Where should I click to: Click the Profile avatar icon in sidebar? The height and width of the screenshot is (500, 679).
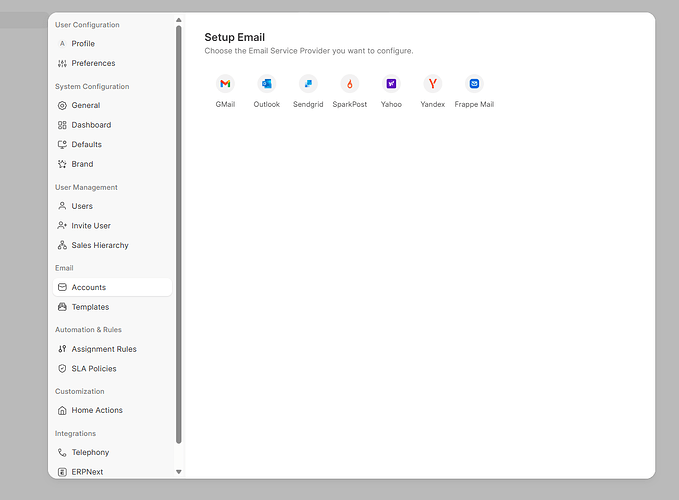tap(62, 44)
